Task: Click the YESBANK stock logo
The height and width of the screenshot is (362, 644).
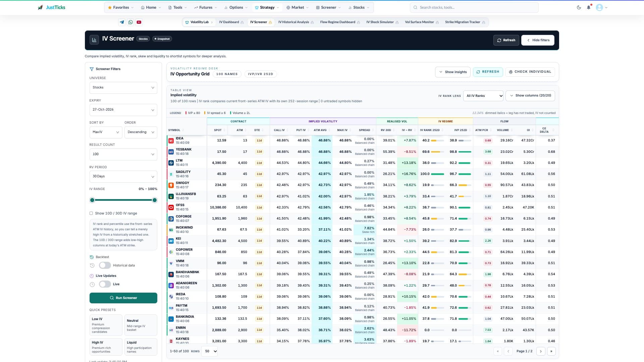Action: click(x=171, y=152)
